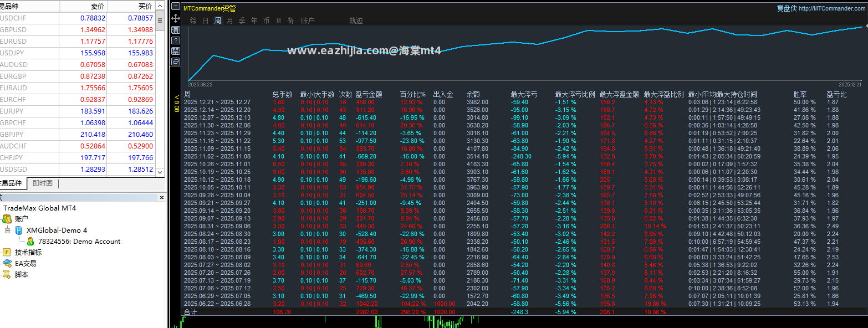
Task: Select the EURCHF symbol row
Action: pos(78,99)
